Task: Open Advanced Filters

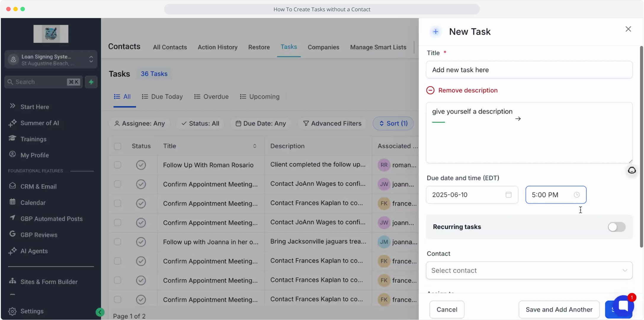Action: (x=332, y=124)
